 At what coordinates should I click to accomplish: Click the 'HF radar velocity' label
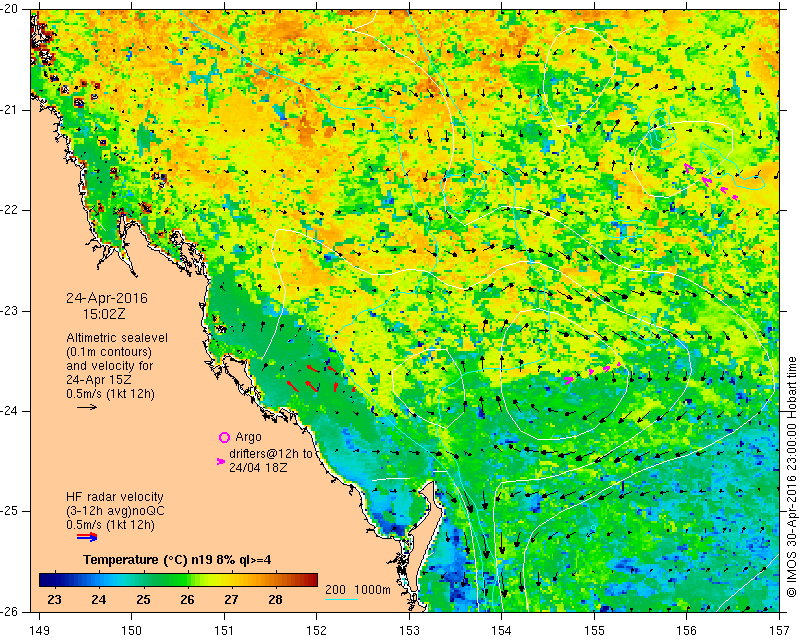click(x=115, y=497)
